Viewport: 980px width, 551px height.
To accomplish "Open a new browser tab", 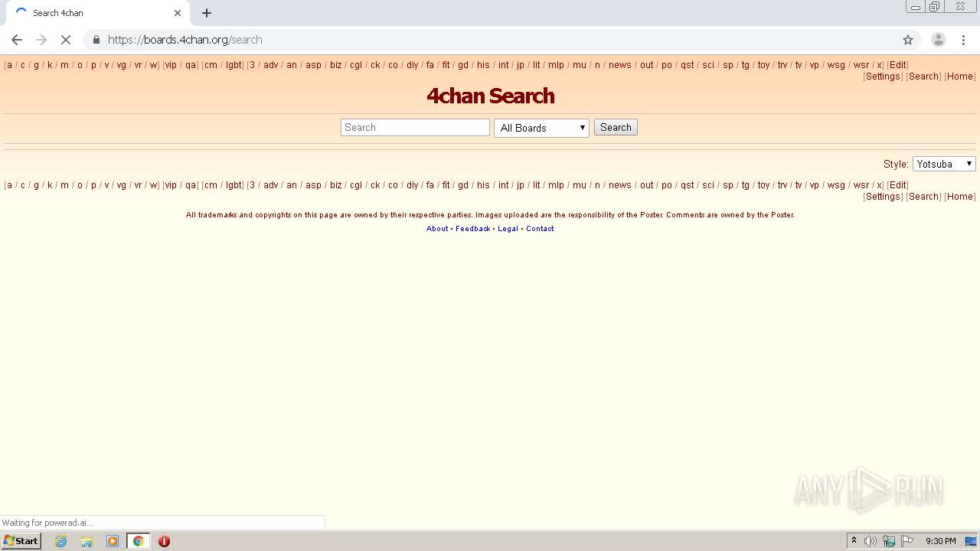I will point(207,13).
